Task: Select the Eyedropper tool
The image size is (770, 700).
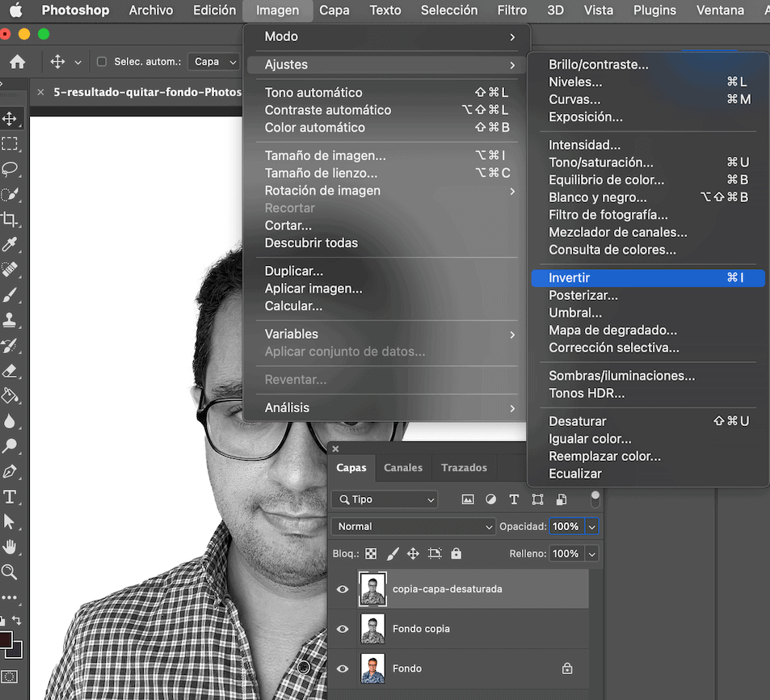Action: (x=10, y=244)
